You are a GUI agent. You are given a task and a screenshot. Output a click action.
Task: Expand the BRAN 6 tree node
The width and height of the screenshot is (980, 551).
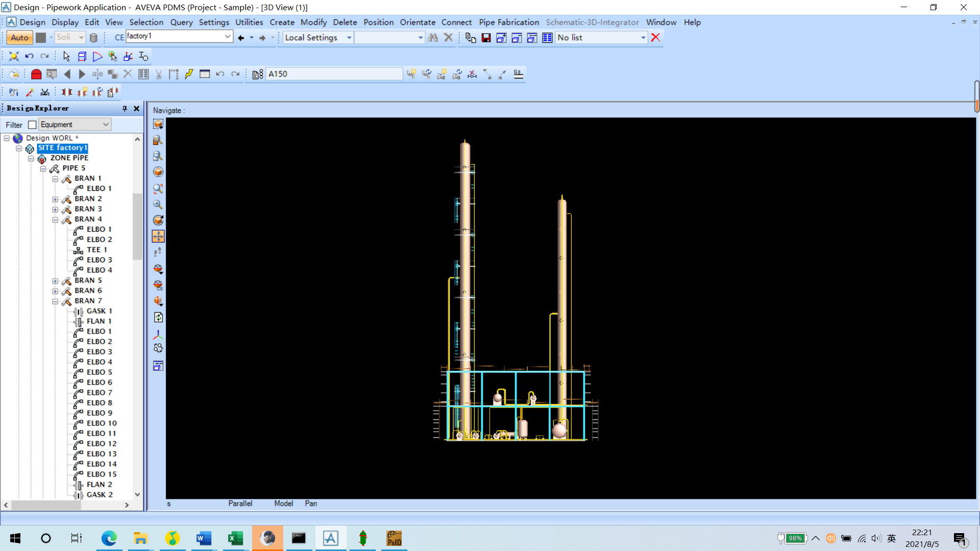tap(55, 291)
